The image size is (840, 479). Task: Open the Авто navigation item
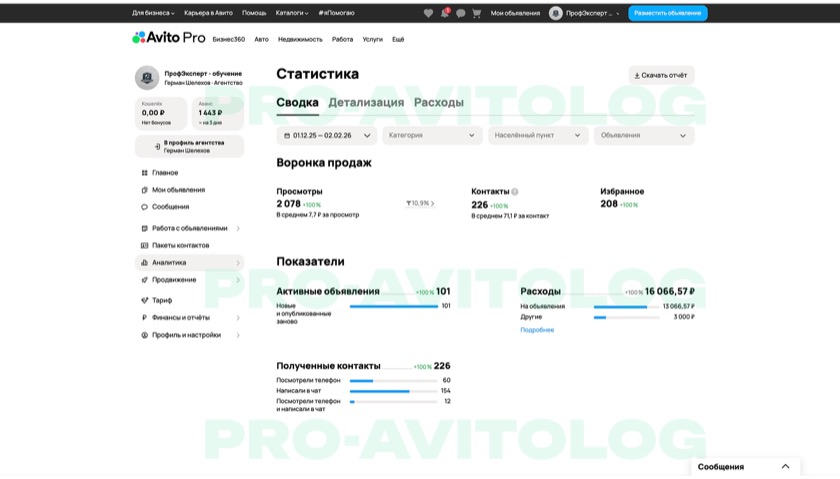tap(261, 39)
